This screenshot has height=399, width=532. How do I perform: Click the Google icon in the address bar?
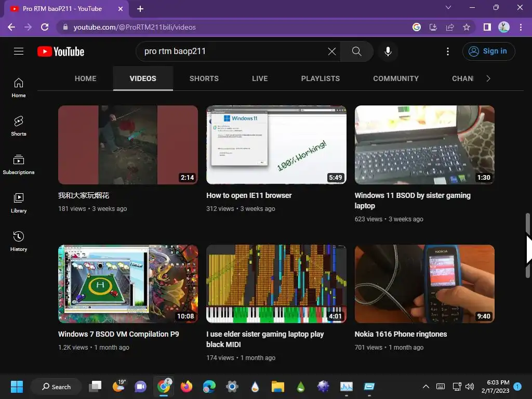(x=417, y=27)
